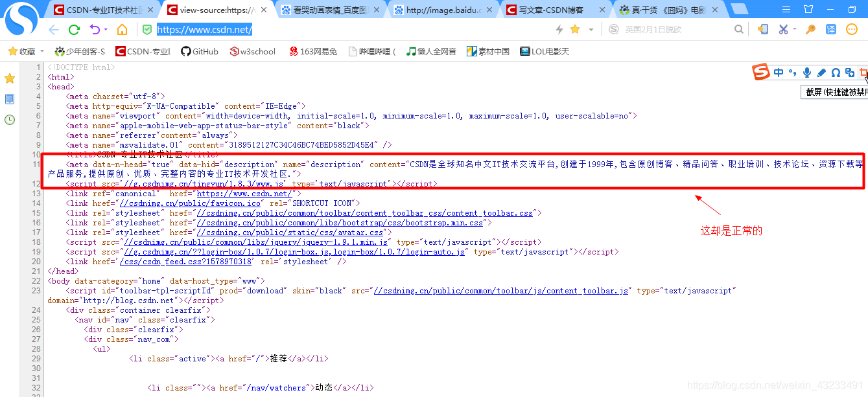Open the CSDN-专业I bookmark
Viewport: 868px width, 397px height.
tap(143, 51)
